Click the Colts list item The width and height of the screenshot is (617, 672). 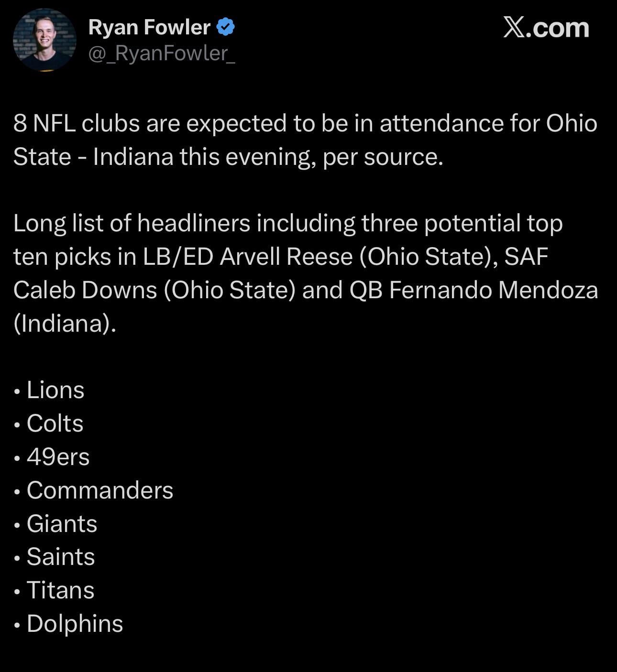55,423
